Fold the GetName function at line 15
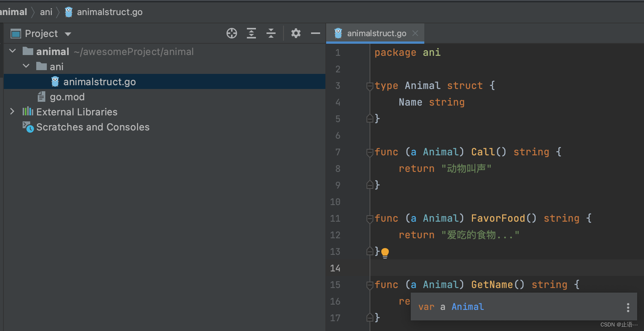 pyautogui.click(x=370, y=285)
